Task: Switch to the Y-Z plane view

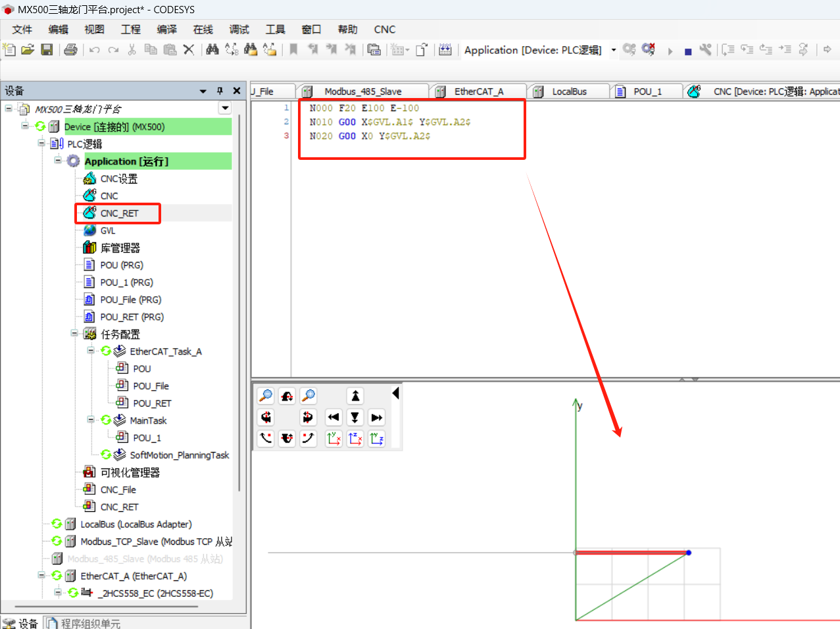Action: [x=377, y=438]
